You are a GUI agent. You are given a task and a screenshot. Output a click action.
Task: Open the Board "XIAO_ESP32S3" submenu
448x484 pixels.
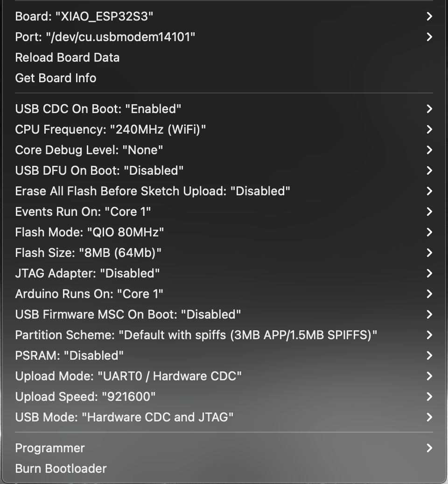(x=224, y=16)
